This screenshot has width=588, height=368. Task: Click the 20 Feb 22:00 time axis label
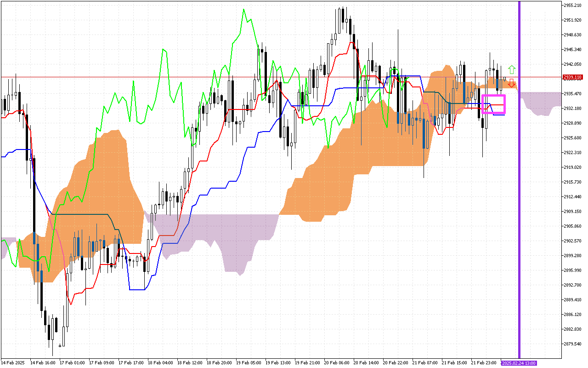[x=396, y=363]
